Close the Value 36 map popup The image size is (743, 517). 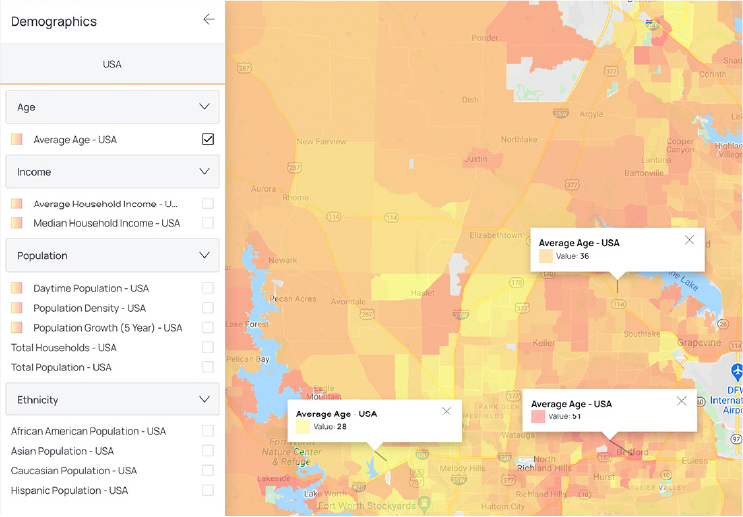689,240
